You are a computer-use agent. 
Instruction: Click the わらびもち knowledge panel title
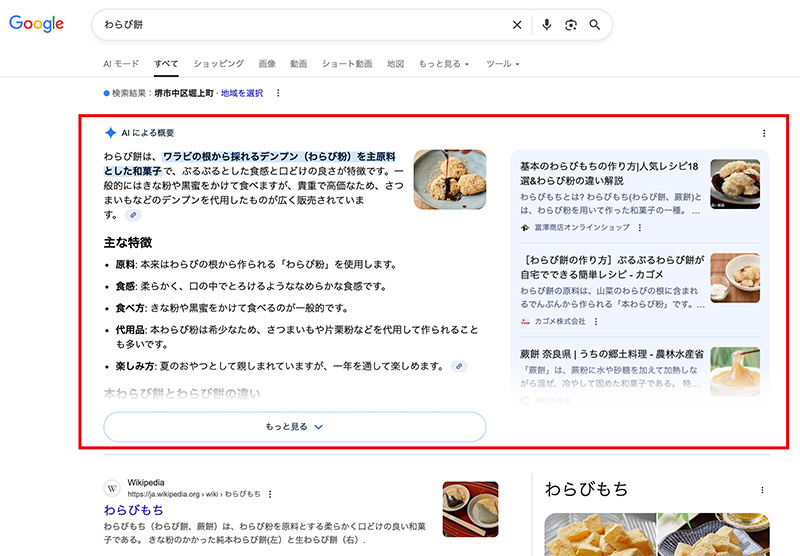[x=586, y=489]
